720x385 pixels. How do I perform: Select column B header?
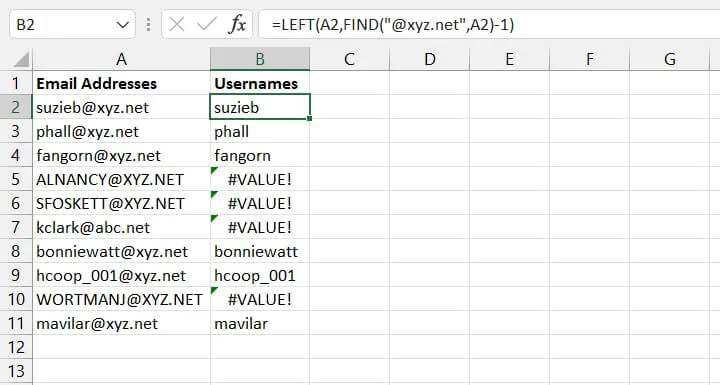(260, 59)
